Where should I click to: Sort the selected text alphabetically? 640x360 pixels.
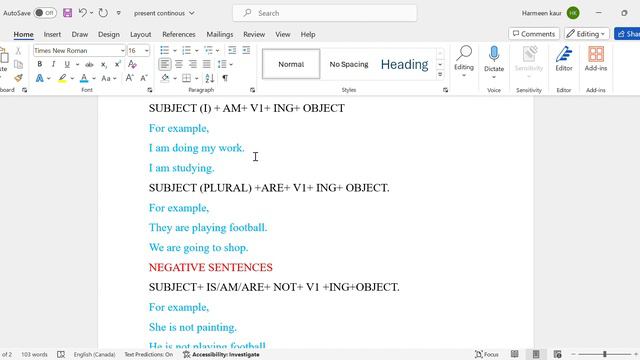210,78
